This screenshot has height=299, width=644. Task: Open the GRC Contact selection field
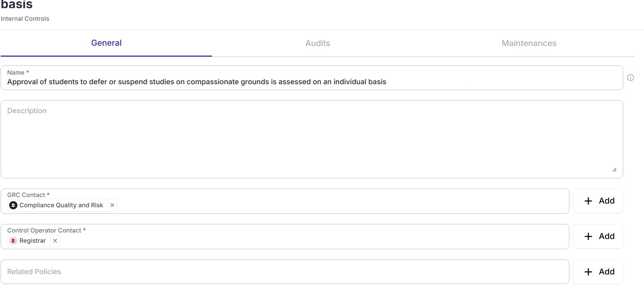click(285, 201)
